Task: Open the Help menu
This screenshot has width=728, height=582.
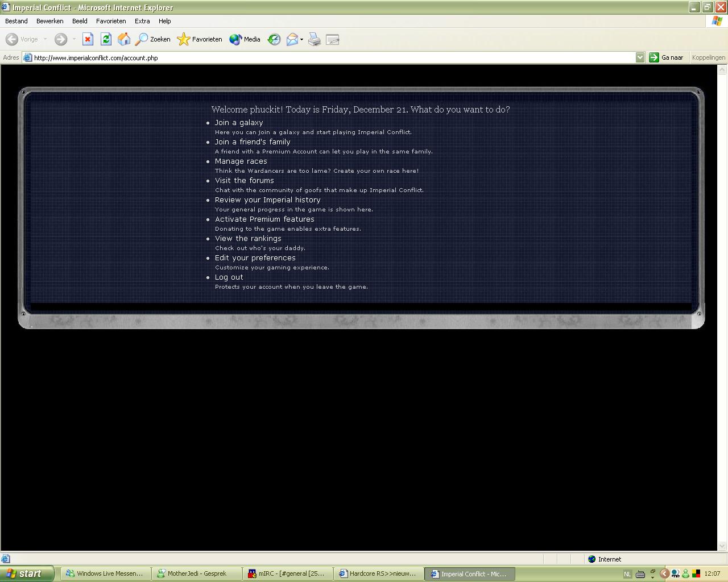Action: (x=165, y=21)
